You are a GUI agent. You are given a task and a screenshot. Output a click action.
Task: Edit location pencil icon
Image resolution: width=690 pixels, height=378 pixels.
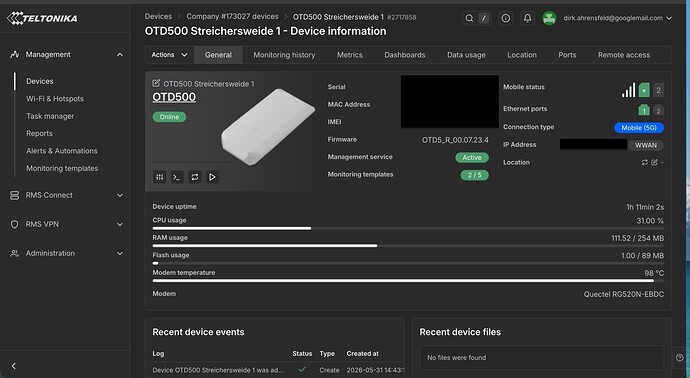(x=654, y=162)
